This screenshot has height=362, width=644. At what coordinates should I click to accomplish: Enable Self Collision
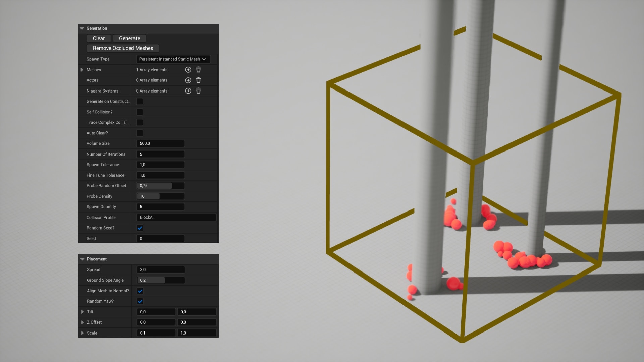point(139,112)
